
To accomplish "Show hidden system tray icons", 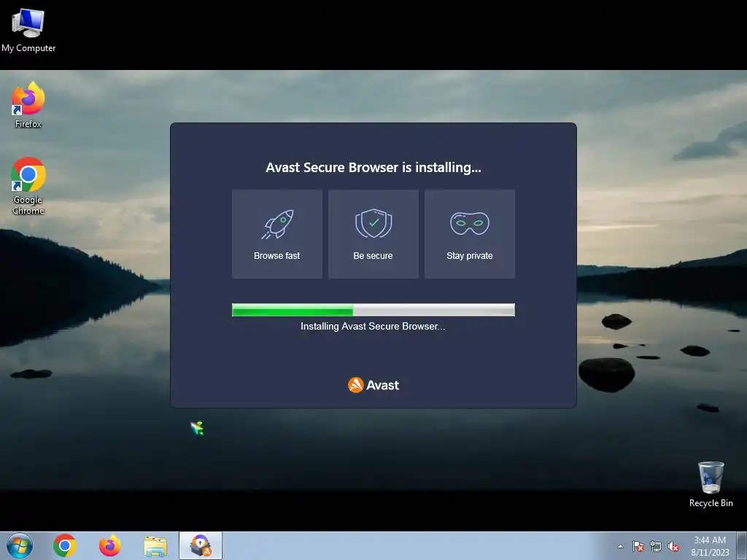I will point(620,546).
